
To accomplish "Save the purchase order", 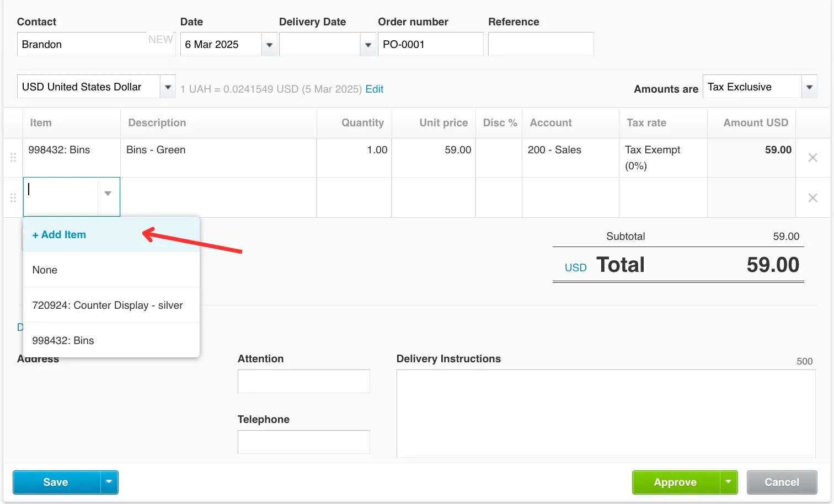I will coord(56,482).
